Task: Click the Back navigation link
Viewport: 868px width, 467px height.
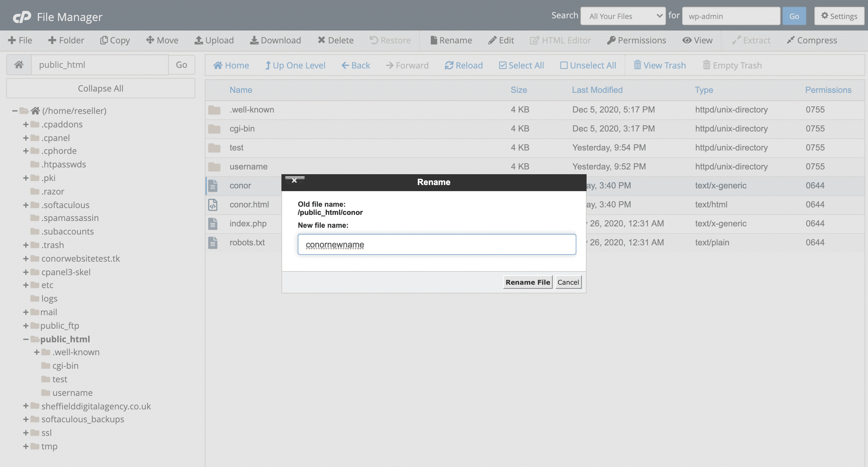Action: point(356,65)
